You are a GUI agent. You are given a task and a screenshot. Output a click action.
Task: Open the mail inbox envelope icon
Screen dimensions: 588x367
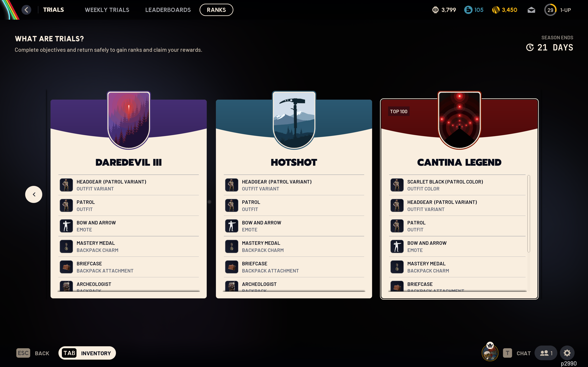[531, 10]
